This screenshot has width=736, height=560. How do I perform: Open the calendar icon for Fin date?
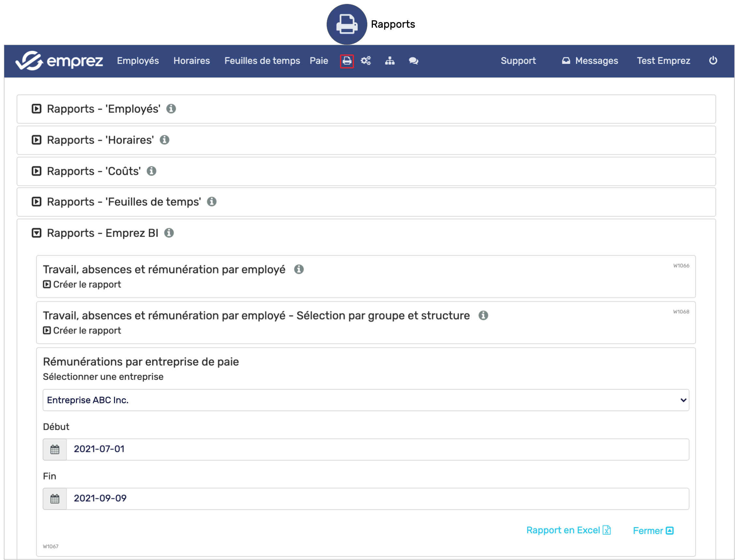[x=55, y=499]
